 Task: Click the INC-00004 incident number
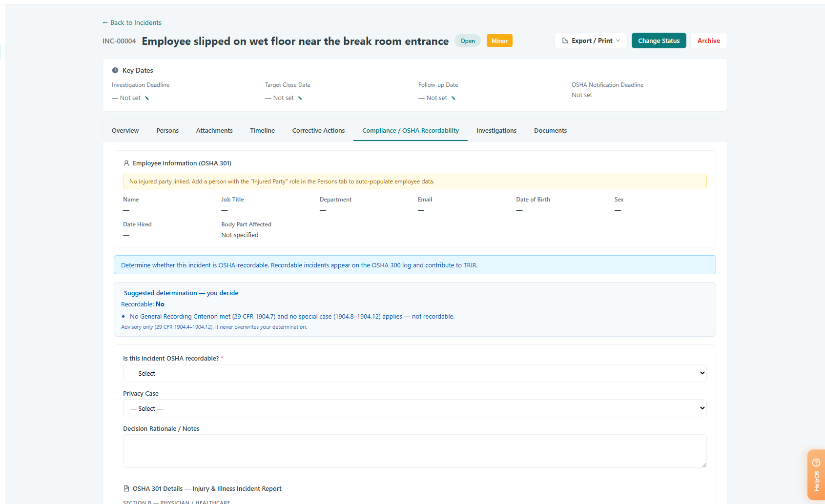pos(119,41)
